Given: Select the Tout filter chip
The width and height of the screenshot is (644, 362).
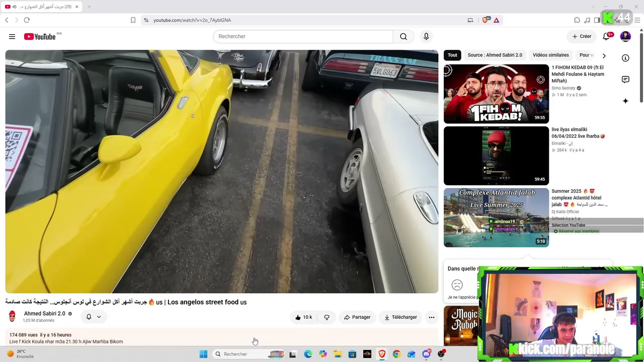Looking at the screenshot, I should coord(452,55).
